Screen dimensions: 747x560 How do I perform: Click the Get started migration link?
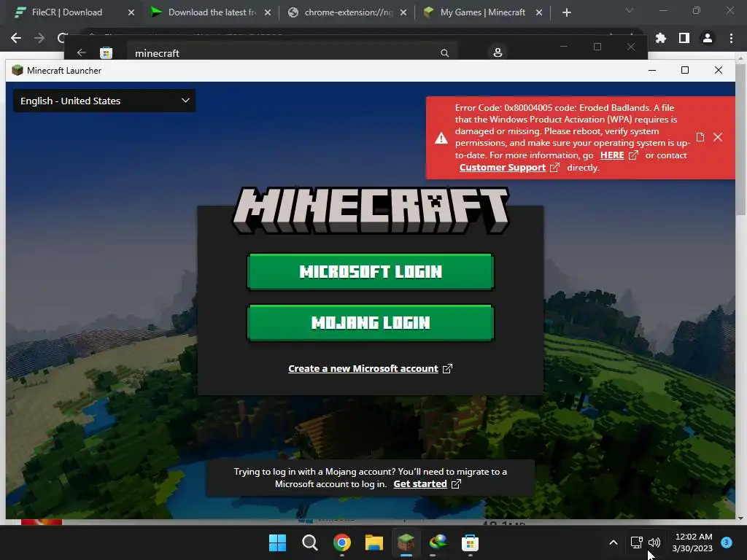tap(427, 484)
